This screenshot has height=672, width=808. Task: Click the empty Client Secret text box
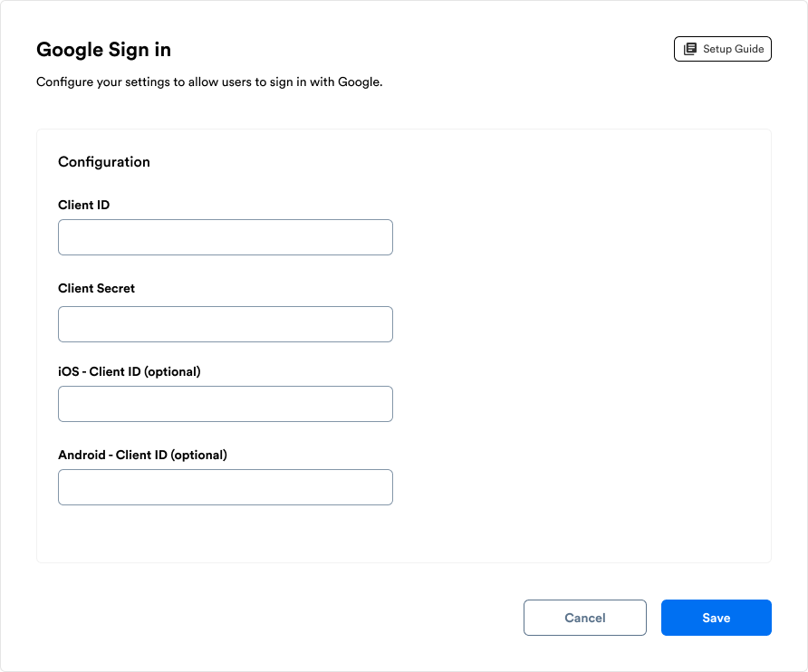click(225, 323)
